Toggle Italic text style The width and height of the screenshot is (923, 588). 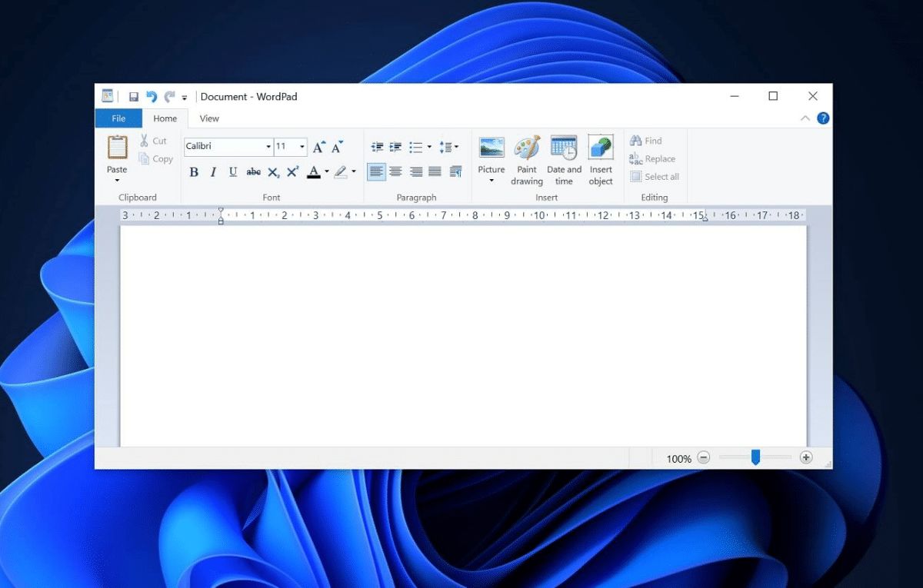213,172
